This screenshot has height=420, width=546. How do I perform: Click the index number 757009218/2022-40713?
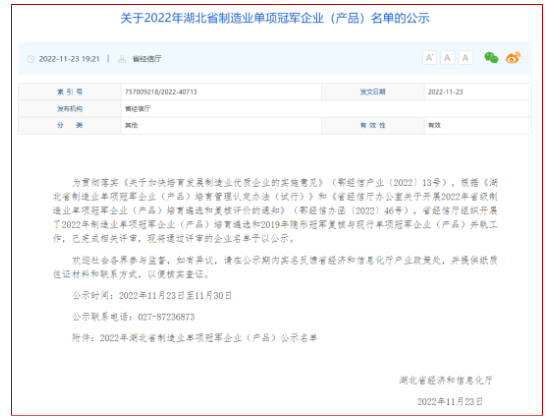pyautogui.click(x=161, y=92)
